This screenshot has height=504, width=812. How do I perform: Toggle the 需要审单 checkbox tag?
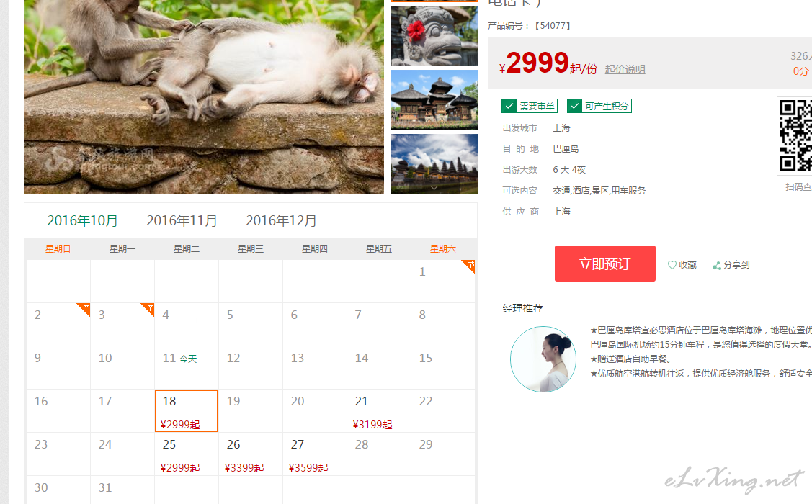point(530,106)
